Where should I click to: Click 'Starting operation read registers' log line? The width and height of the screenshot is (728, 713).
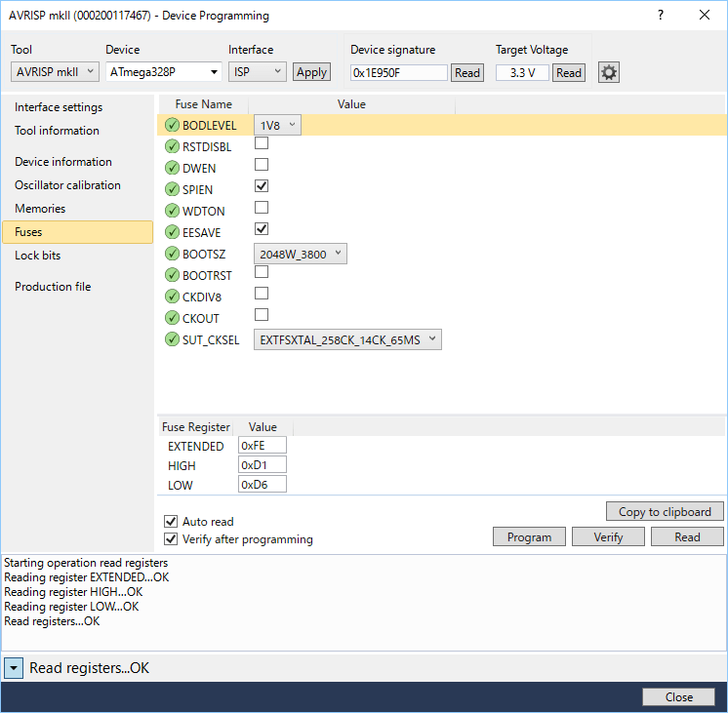[x=86, y=563]
